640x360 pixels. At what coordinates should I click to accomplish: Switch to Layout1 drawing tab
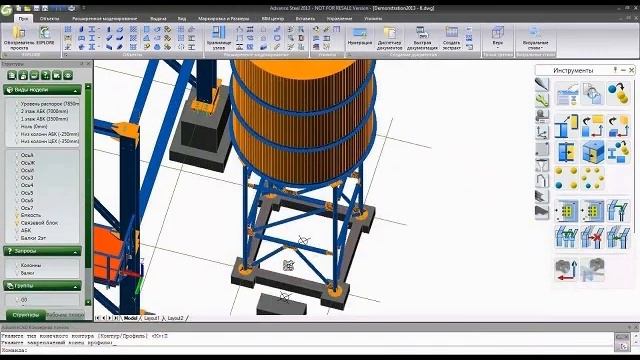151,318
